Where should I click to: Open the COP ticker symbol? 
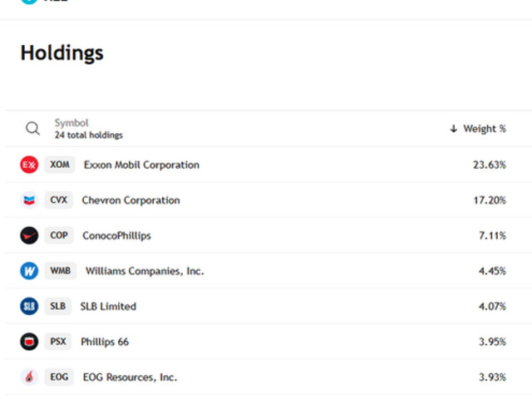click(x=59, y=235)
